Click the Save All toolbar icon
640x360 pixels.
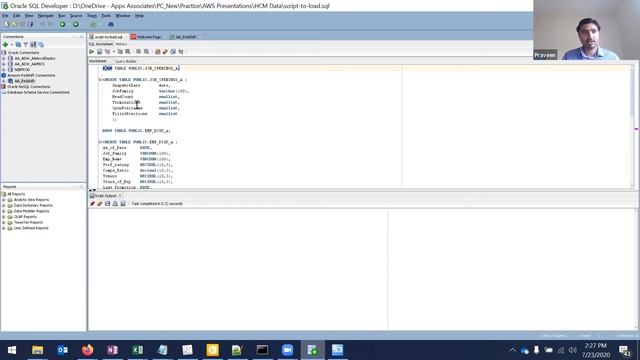tap(30, 24)
